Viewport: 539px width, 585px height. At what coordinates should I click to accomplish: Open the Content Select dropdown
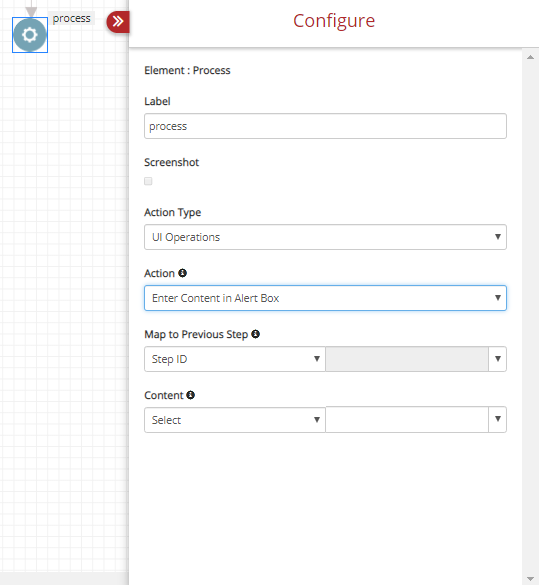click(x=235, y=420)
